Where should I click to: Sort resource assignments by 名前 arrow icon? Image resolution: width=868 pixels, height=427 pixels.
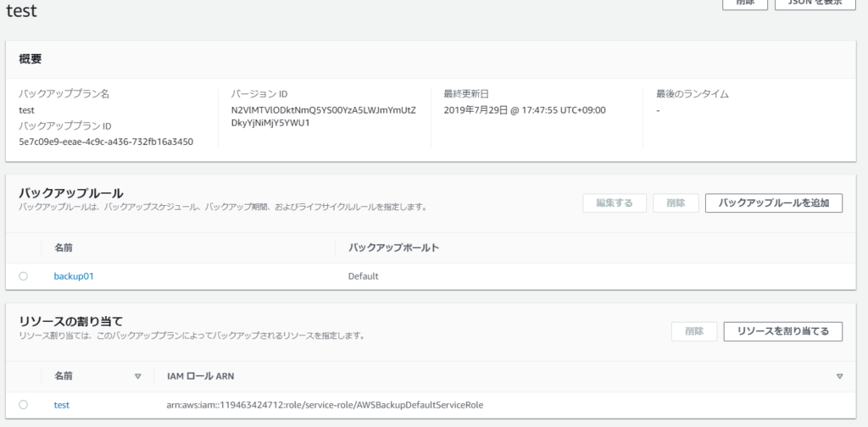[x=137, y=376]
